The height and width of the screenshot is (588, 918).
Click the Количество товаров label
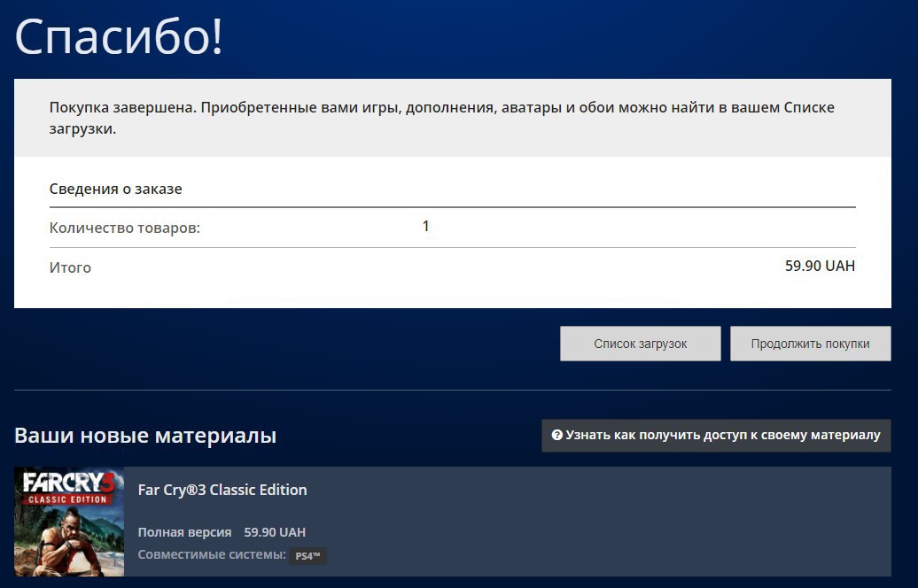coord(125,228)
